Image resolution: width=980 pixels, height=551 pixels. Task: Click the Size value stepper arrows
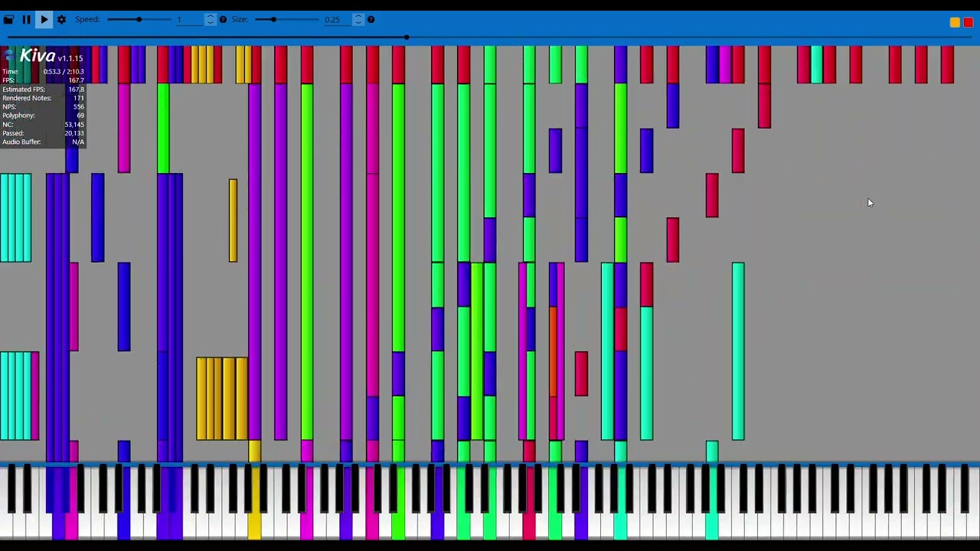coord(358,20)
